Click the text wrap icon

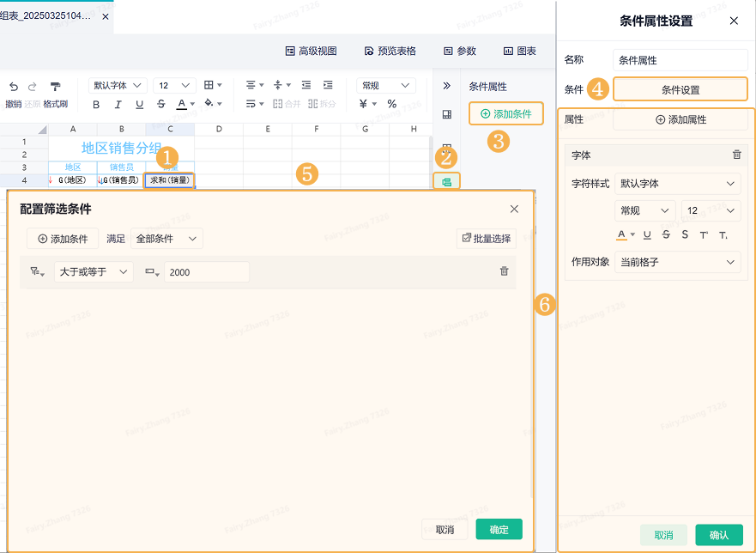point(251,104)
